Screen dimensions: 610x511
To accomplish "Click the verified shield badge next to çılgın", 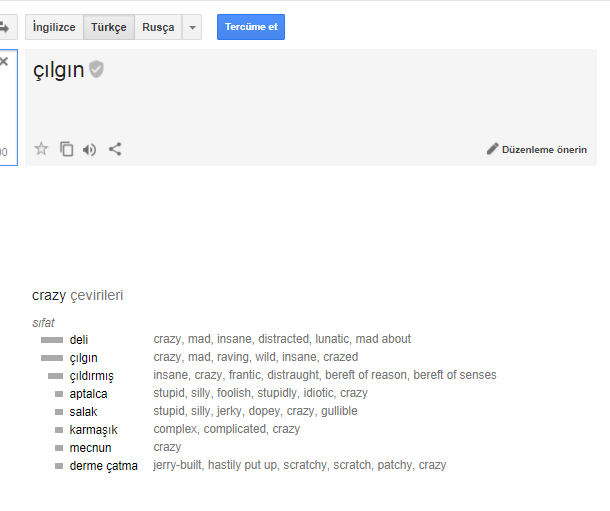I will [96, 69].
